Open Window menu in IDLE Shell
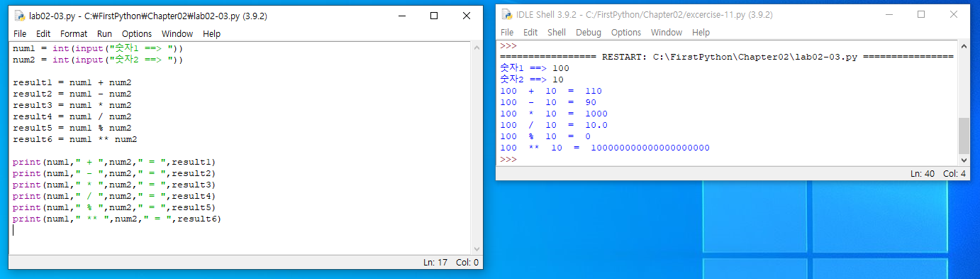The width and height of the screenshot is (980, 279). pos(667,32)
